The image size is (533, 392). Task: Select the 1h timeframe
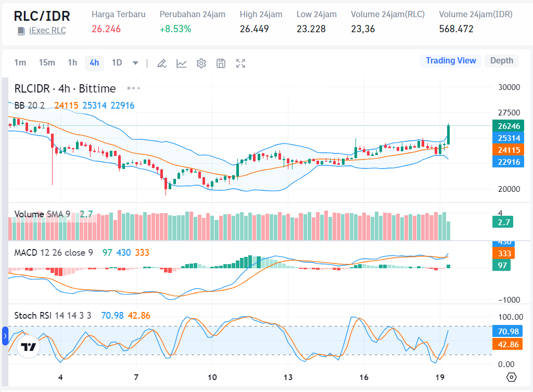tap(72, 63)
